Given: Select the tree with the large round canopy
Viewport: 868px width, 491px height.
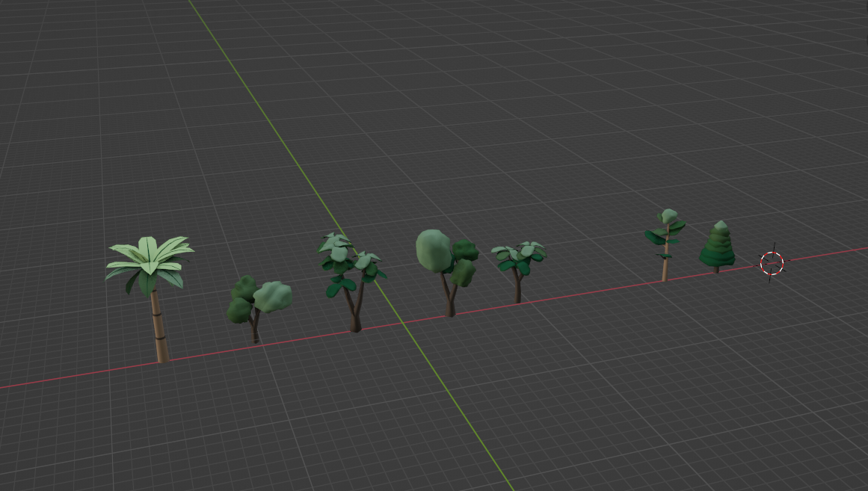Looking at the screenshot, I should click(447, 272).
